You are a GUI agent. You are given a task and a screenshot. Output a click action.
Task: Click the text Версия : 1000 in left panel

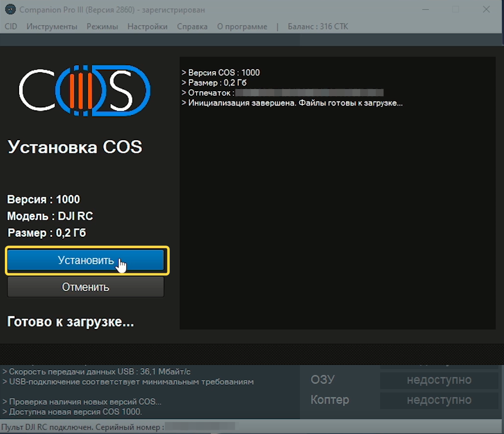43,200
